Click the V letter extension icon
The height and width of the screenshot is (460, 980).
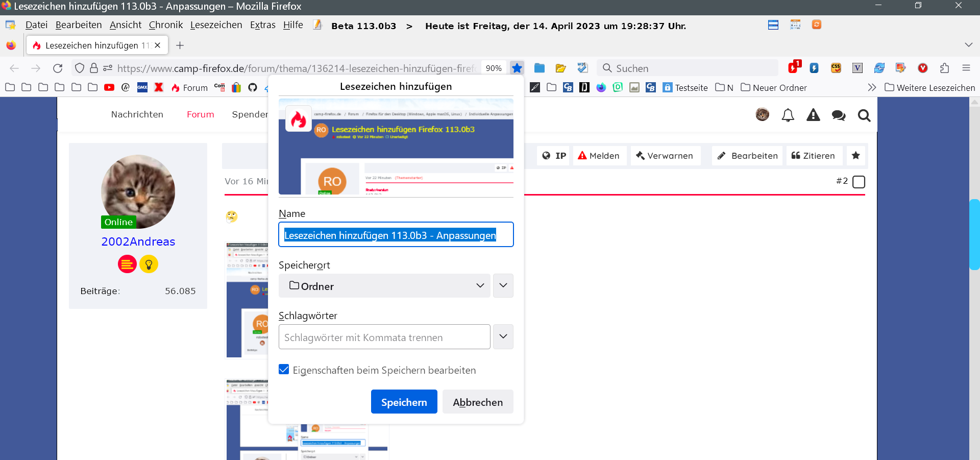coord(857,68)
